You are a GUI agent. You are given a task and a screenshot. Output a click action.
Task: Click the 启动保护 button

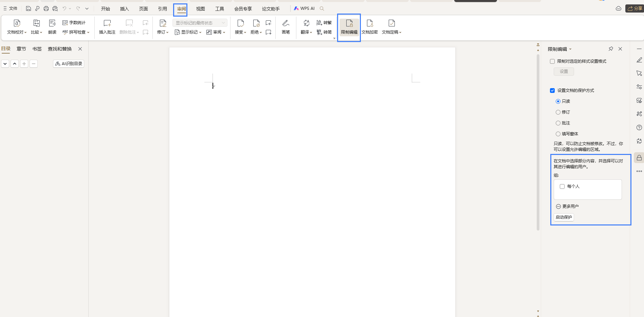pos(564,217)
